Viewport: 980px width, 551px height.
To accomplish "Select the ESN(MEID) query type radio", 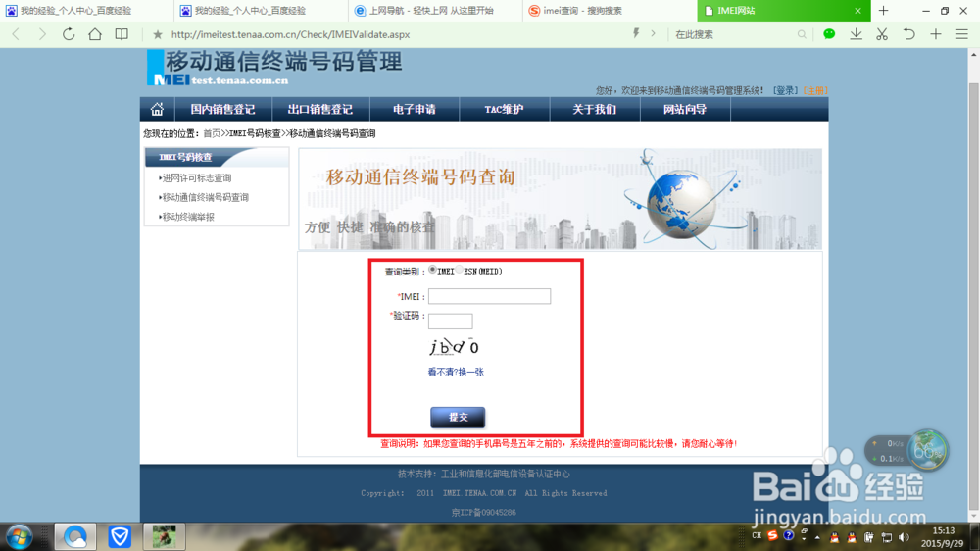I will point(460,270).
